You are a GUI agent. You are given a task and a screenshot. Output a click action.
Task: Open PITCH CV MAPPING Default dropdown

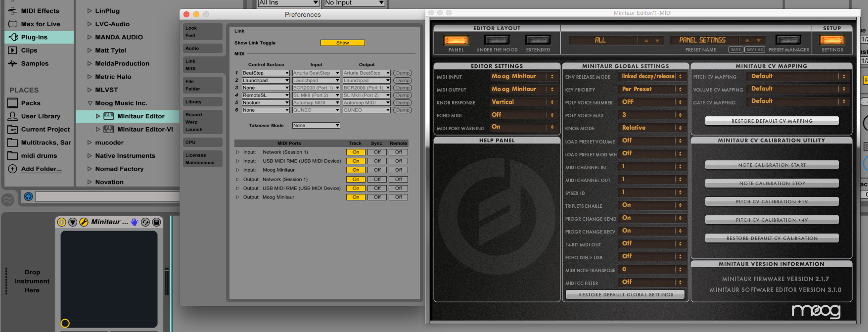tap(798, 76)
